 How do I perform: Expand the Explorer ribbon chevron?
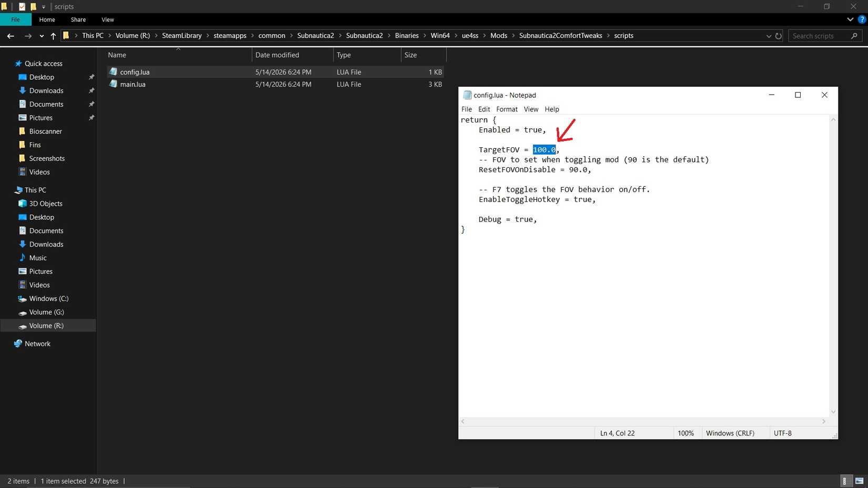(x=850, y=19)
